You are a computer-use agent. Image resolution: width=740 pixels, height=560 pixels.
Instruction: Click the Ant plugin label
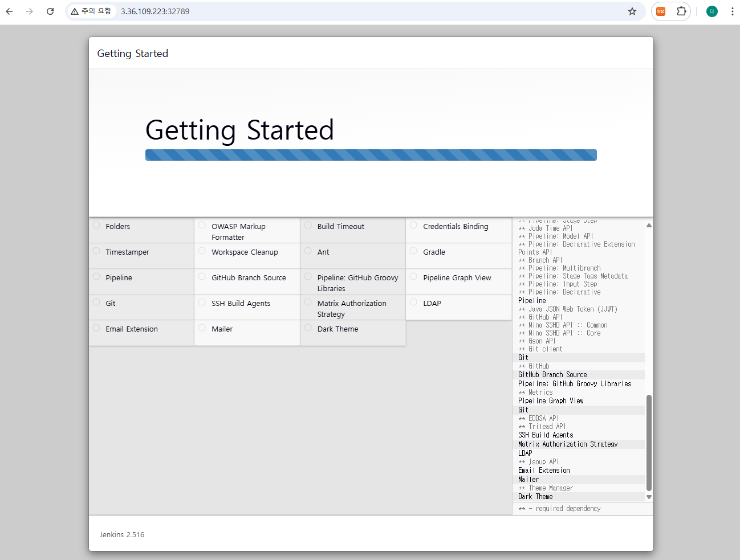tap(323, 252)
